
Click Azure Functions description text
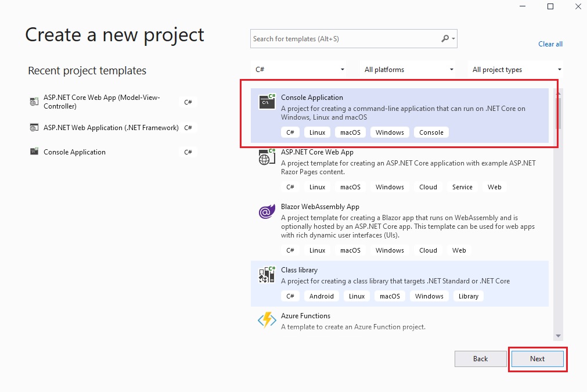click(x=353, y=327)
